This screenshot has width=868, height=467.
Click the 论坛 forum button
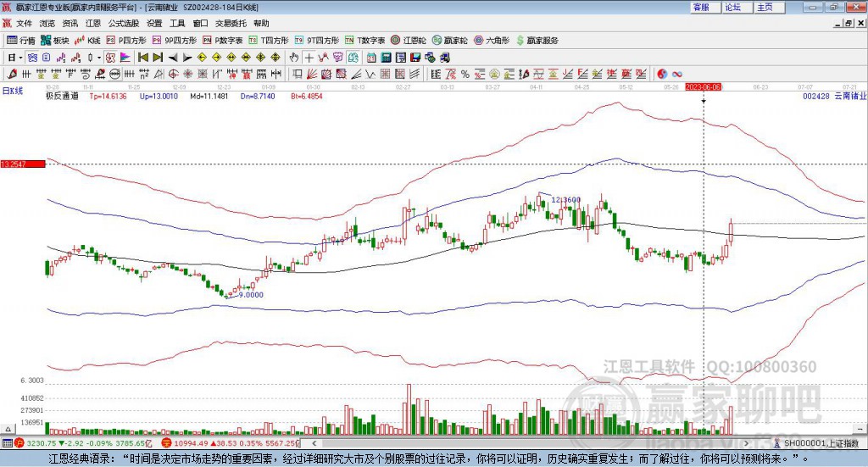737,7
